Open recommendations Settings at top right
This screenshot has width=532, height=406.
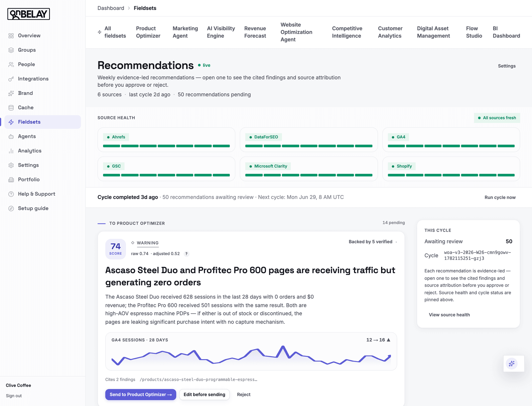point(507,66)
